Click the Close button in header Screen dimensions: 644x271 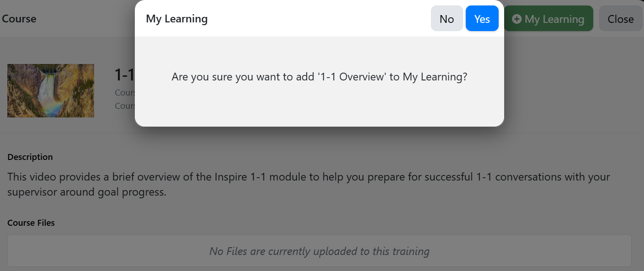[620, 19]
